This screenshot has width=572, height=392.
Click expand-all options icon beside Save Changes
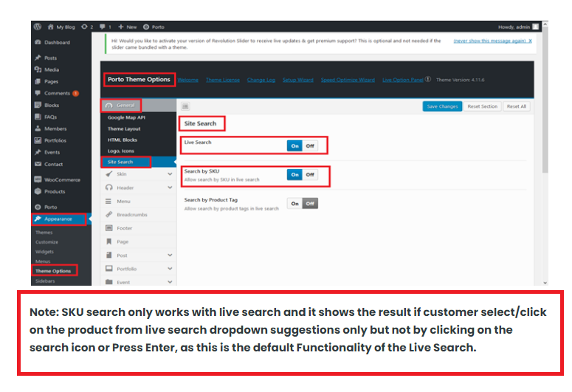pos(185,106)
